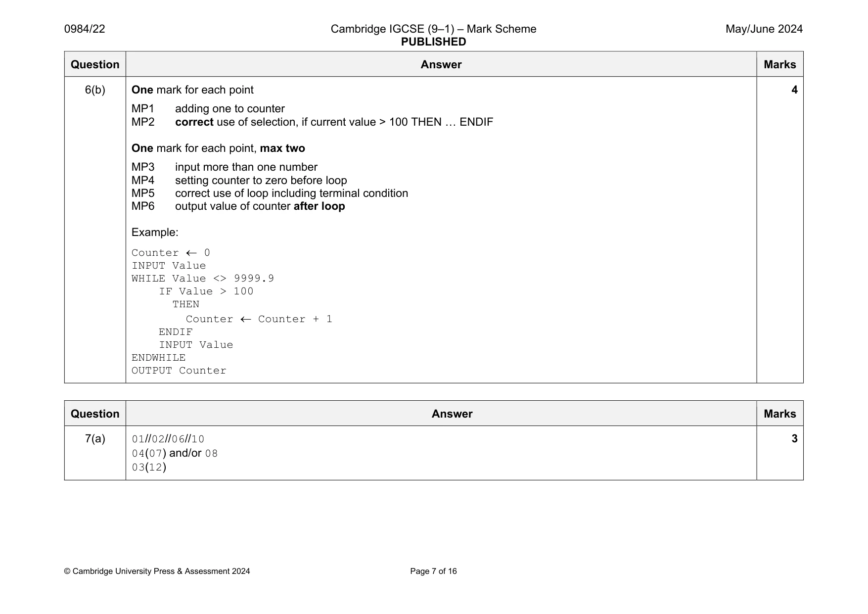Click MP5 line about loop terminal condition
This screenshot has width=868, height=614.
270,193
